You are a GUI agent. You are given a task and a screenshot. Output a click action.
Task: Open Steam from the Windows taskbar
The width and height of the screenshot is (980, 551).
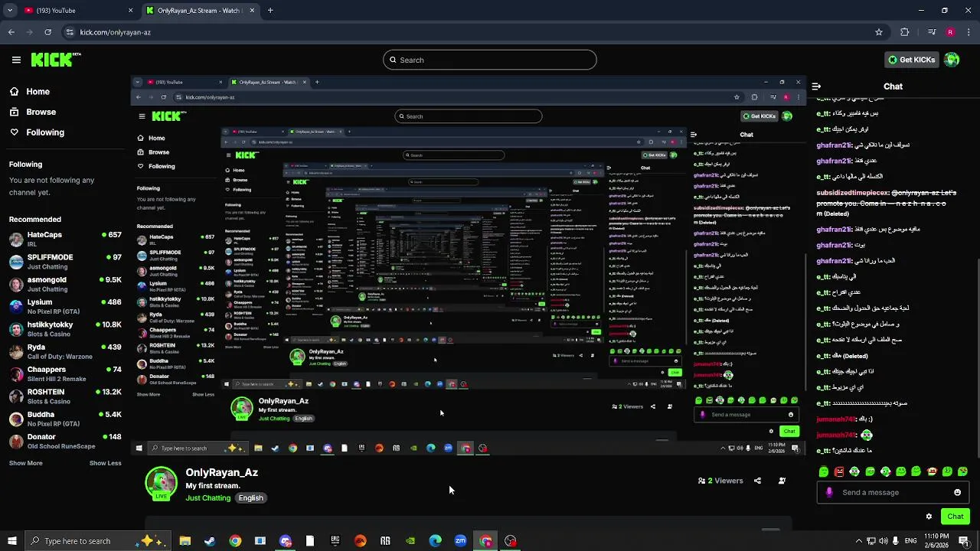(210, 541)
